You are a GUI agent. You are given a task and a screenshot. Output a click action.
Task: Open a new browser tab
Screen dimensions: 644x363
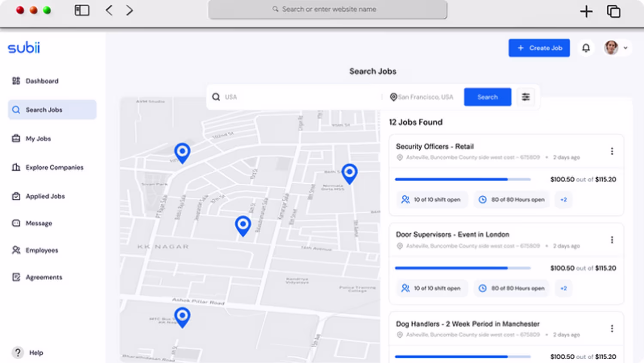click(x=586, y=11)
